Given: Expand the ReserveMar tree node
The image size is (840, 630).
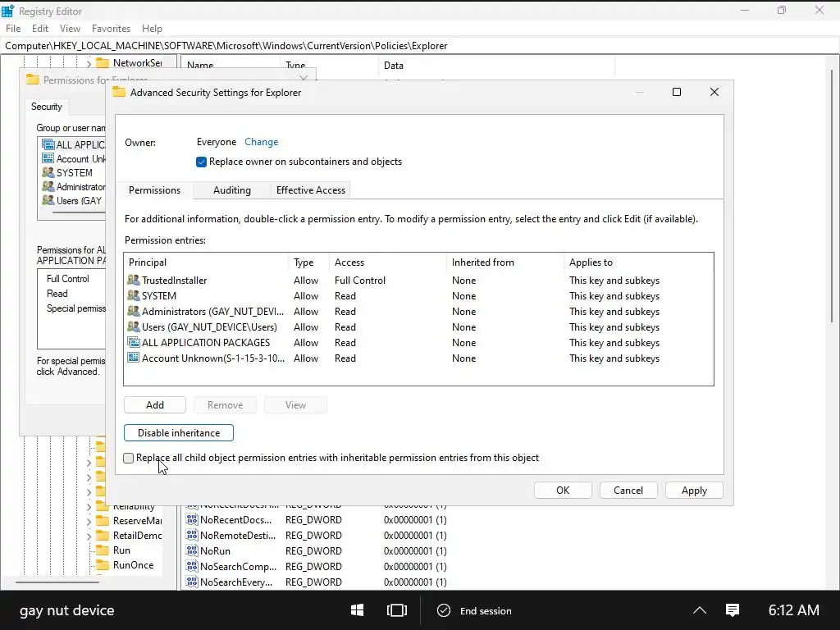Looking at the screenshot, I should pos(89,521).
